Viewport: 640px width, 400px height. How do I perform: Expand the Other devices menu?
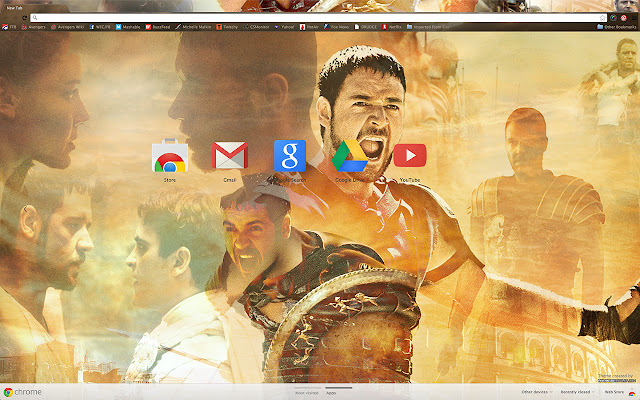point(537,392)
